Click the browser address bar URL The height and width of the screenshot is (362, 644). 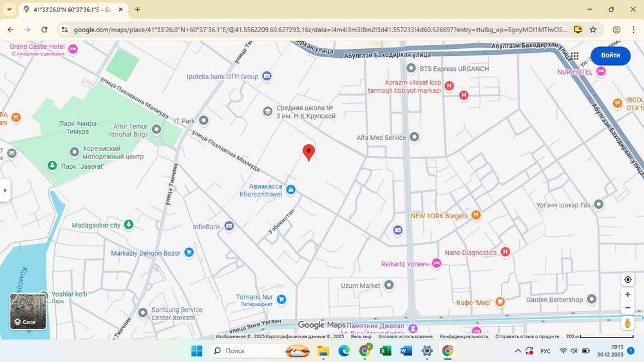tap(320, 30)
